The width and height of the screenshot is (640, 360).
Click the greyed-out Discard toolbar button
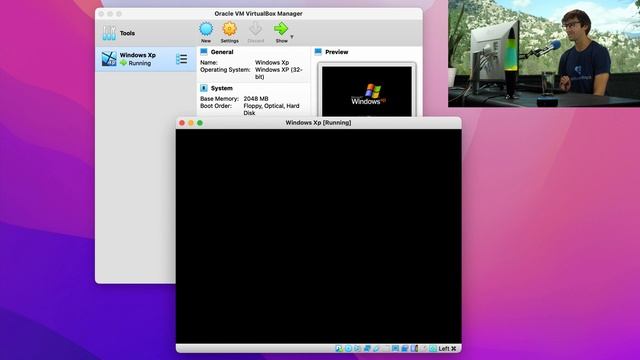[256, 32]
